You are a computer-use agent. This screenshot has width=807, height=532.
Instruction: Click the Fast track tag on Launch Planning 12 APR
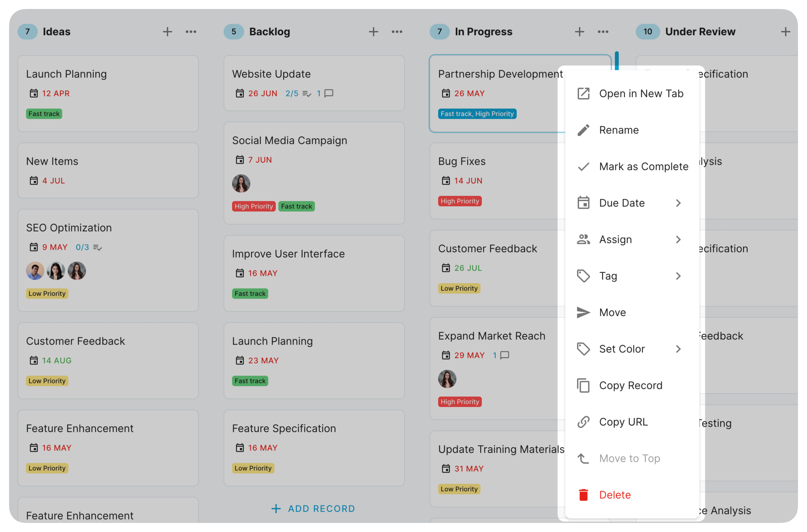point(44,114)
